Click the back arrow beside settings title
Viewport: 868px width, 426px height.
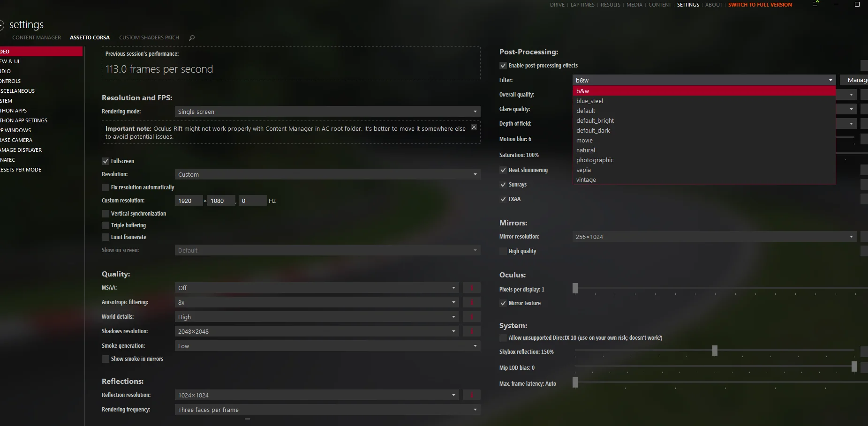click(x=1, y=25)
